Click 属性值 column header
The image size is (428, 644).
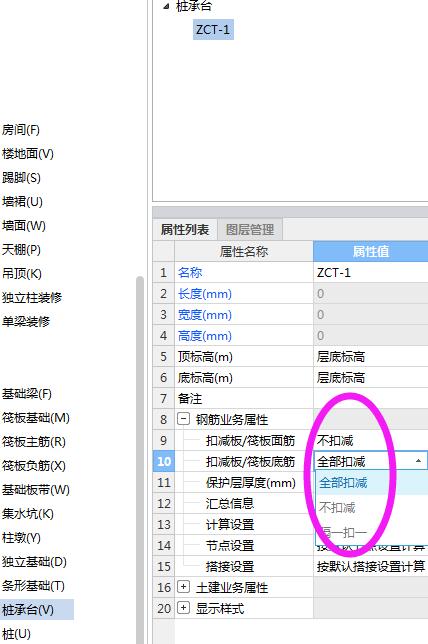[370, 251]
